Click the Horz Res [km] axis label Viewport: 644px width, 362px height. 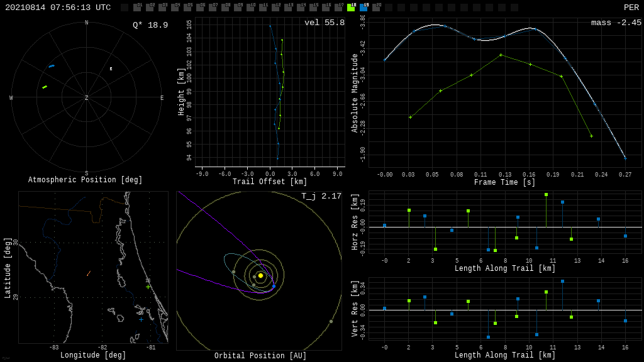355,222
